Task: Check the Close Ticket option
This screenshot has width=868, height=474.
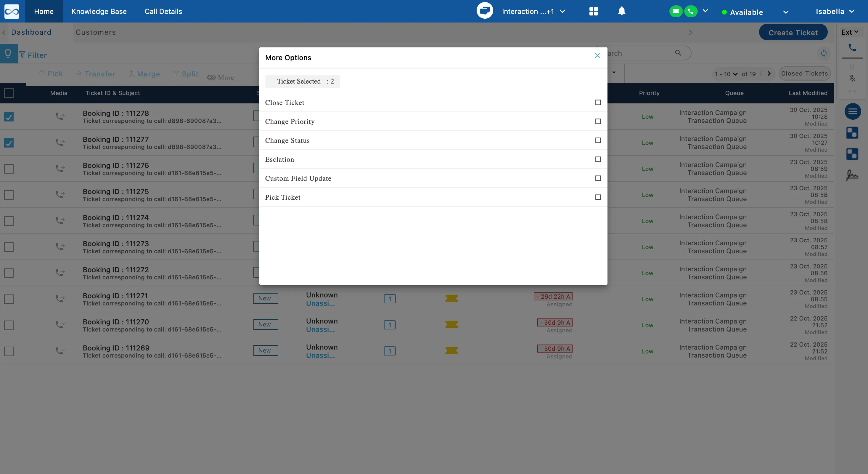Action: (x=598, y=103)
